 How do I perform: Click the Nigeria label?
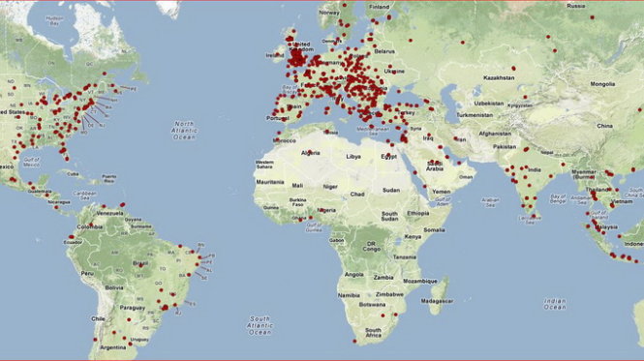tap(327, 210)
